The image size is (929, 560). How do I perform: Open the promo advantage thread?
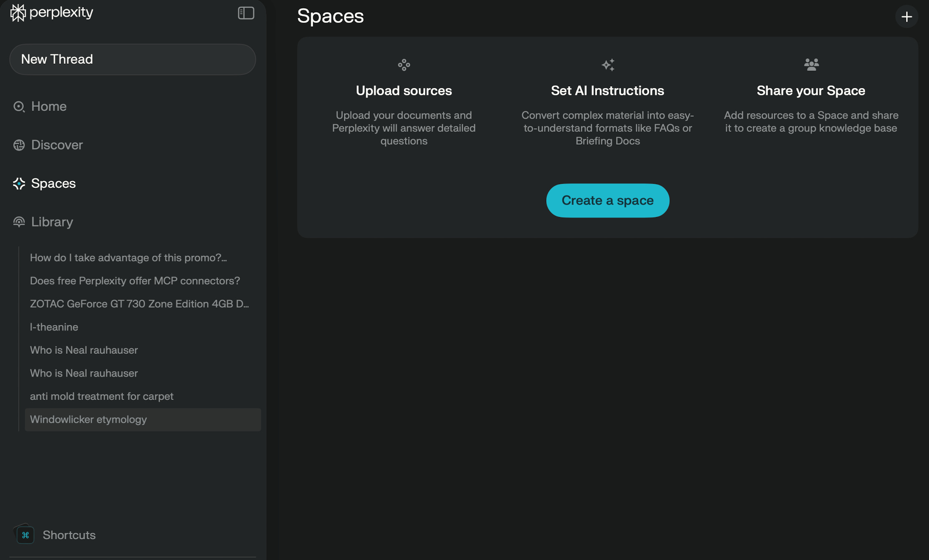[128, 258]
